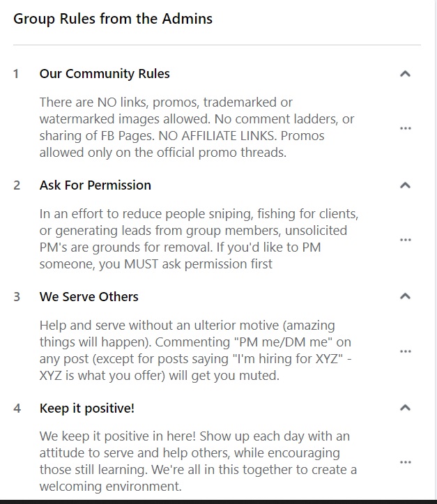Viewport: 437px width, 504px height.
Task: Click the Our Community Rules title
Action: pos(105,74)
